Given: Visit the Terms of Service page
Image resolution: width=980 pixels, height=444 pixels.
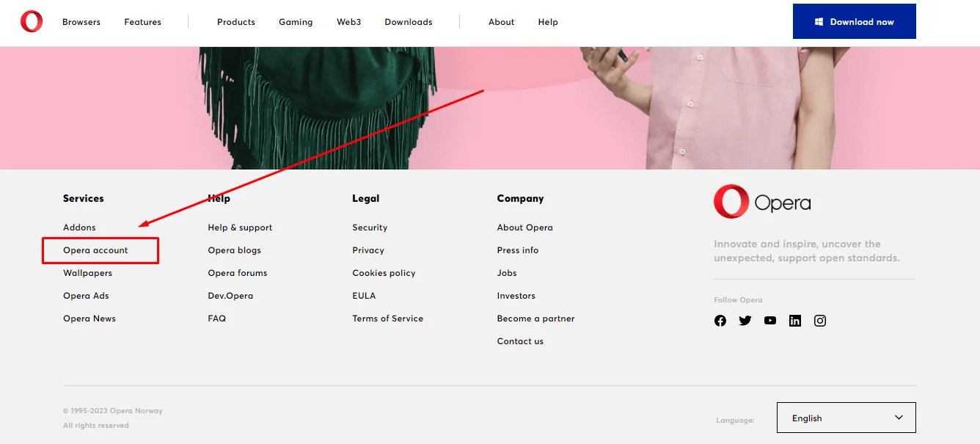Looking at the screenshot, I should 387,318.
